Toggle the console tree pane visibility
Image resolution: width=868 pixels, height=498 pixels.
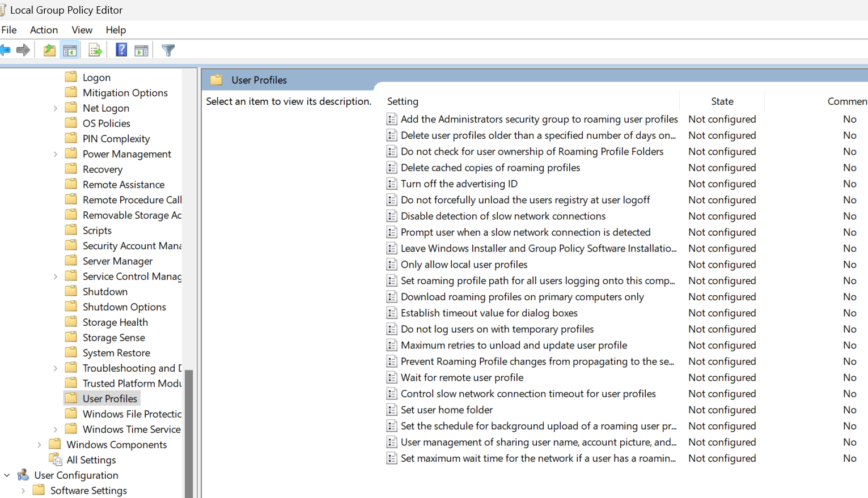pos(70,50)
